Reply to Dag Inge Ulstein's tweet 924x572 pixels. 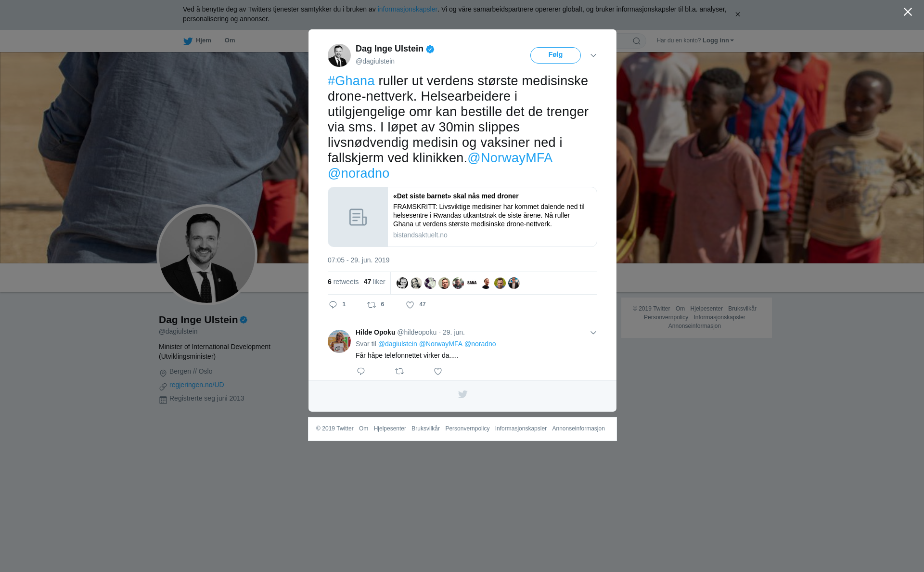(333, 305)
